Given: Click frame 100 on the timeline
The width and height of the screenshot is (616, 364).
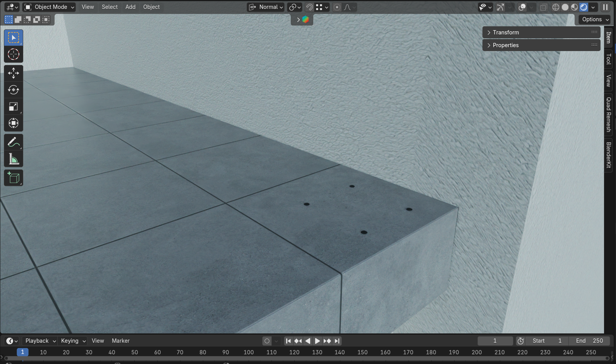Looking at the screenshot, I should click(x=249, y=352).
